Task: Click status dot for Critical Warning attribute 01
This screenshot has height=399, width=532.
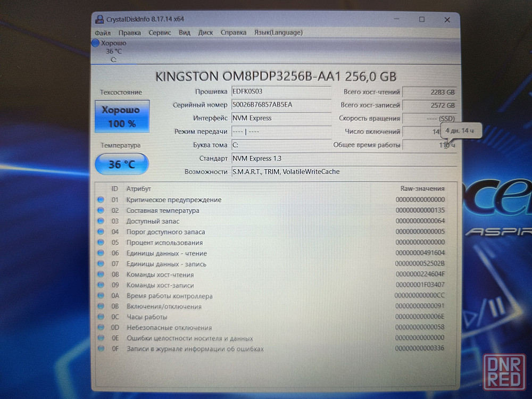Action: click(101, 200)
